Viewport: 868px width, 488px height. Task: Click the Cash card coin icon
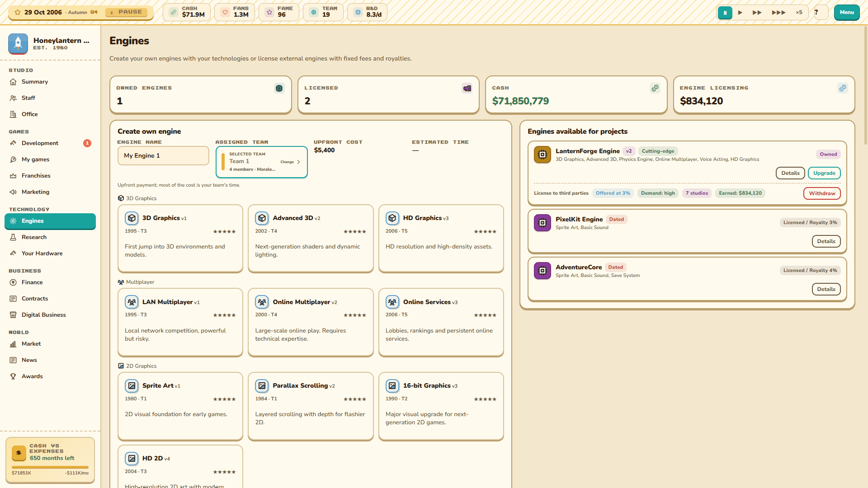[x=655, y=88]
